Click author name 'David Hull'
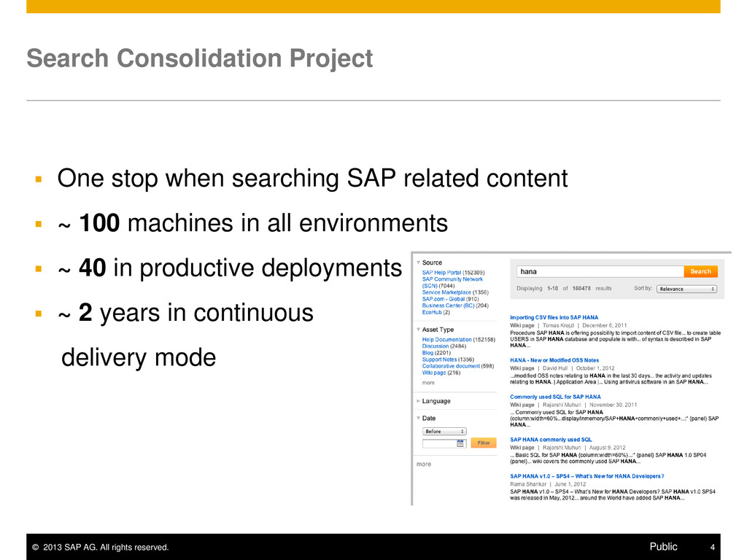The height and width of the screenshot is (560, 747). 555,368
